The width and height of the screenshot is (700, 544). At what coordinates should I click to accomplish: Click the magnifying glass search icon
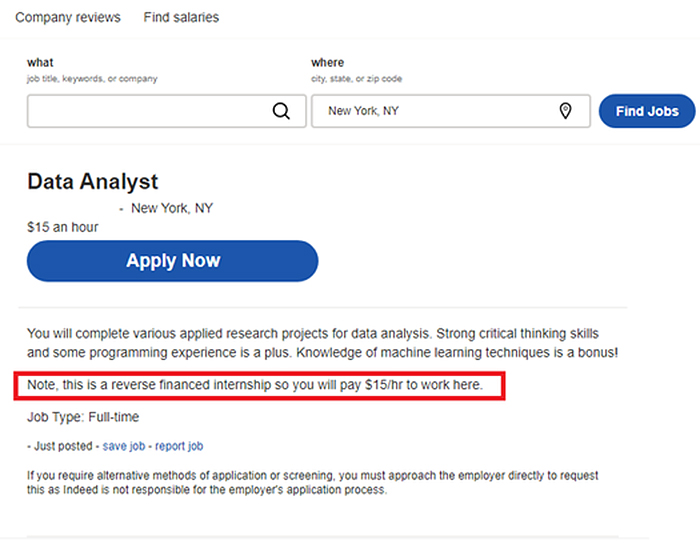tap(281, 111)
